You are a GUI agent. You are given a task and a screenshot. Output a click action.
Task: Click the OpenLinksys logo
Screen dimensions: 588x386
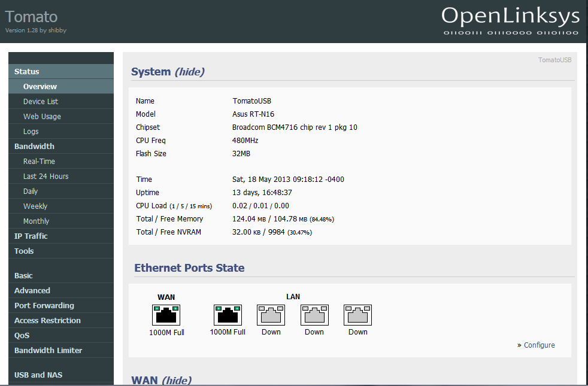[510, 21]
